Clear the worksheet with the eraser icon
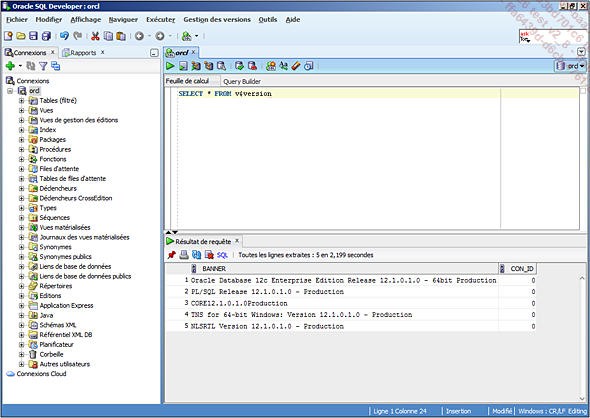 point(296,66)
